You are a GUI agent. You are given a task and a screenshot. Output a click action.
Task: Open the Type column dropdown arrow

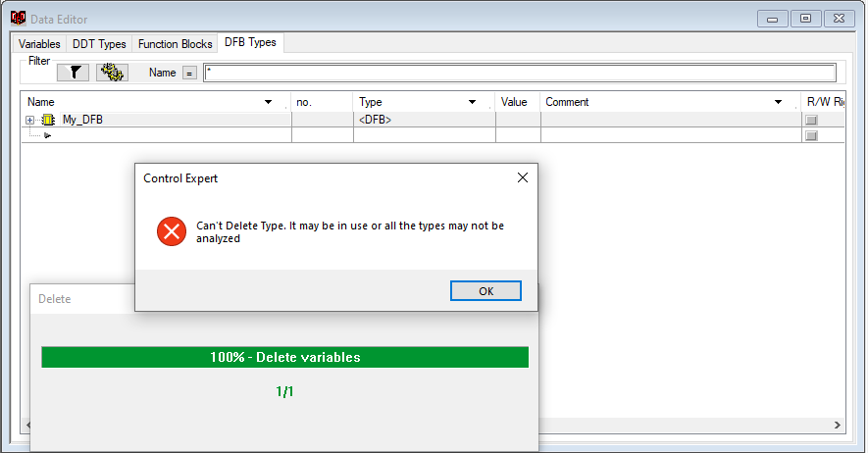[x=472, y=102]
